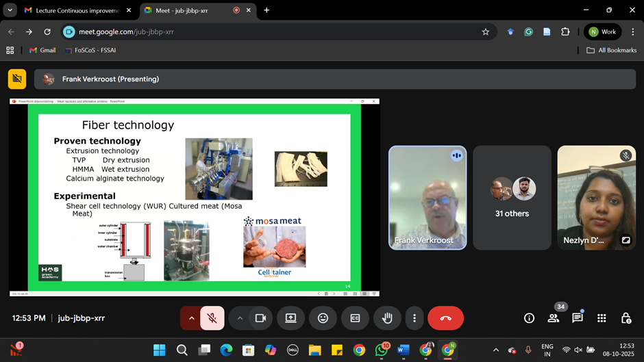Toggle the camera button
Screen dimensions: 644x362
260,318
